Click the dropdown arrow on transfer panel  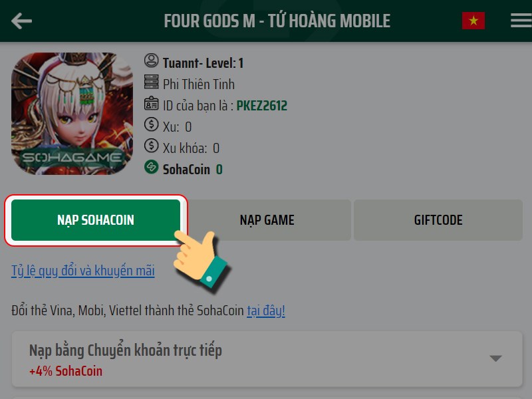coord(495,358)
